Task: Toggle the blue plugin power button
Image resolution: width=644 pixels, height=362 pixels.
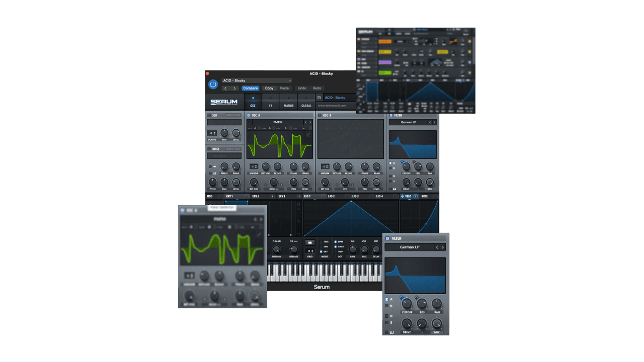Action: point(213,84)
